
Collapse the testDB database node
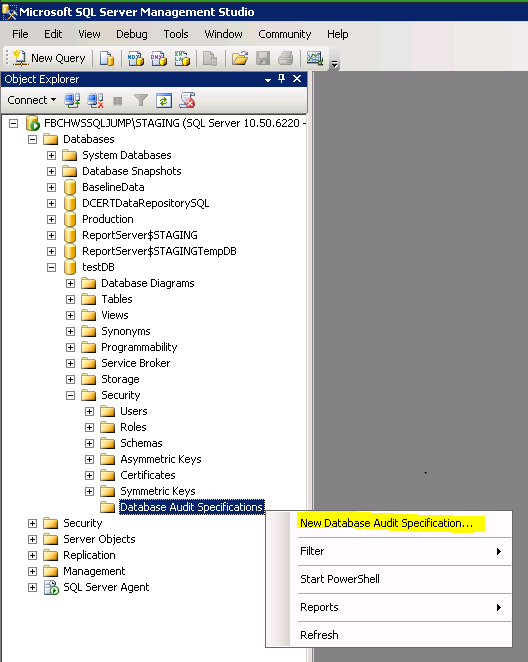(51, 268)
